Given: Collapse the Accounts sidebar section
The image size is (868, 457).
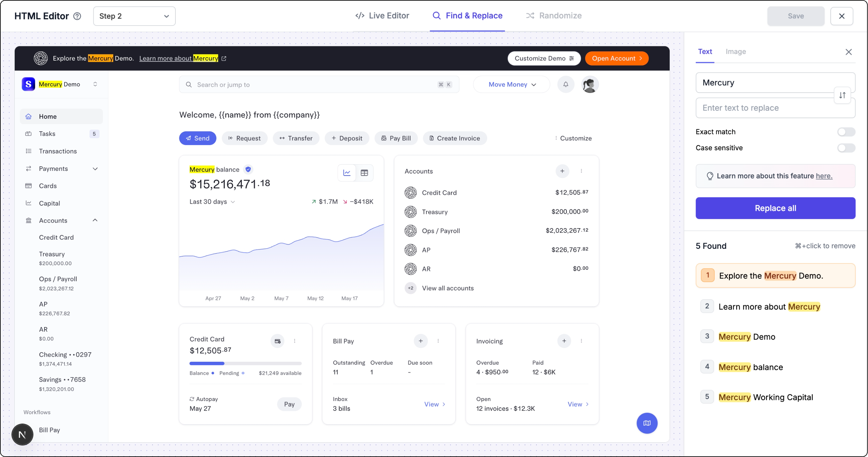Looking at the screenshot, I should (x=95, y=220).
